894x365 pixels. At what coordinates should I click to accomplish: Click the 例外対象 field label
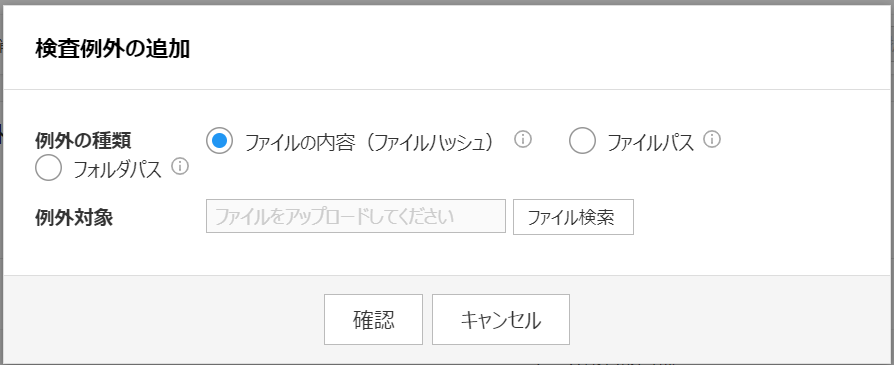coord(74,217)
